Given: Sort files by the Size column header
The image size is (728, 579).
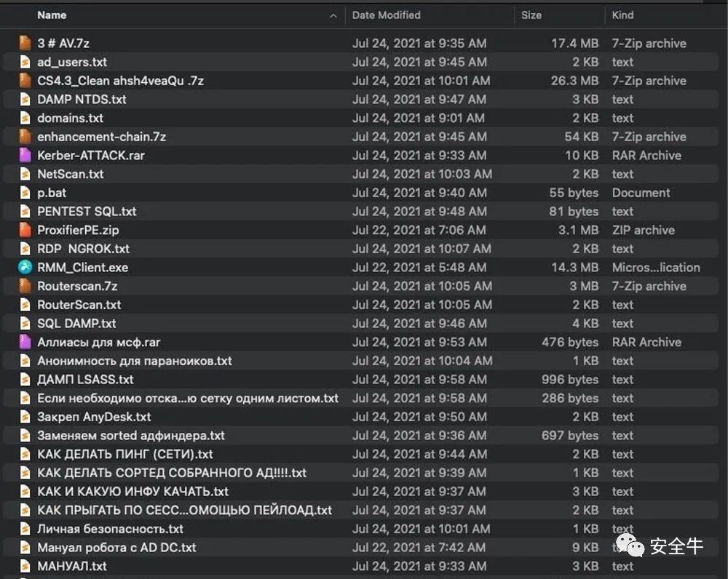Looking at the screenshot, I should pyautogui.click(x=531, y=15).
